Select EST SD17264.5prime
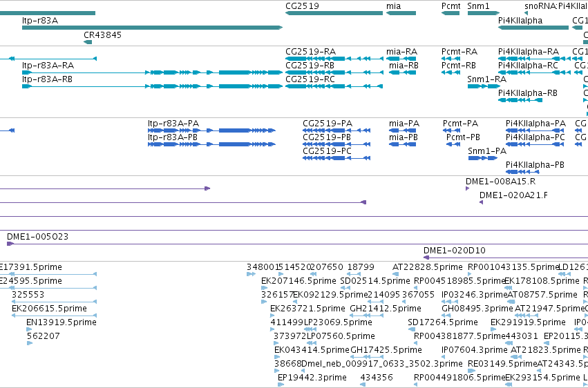Screen dimensions: 588x388 pos(412,329)
